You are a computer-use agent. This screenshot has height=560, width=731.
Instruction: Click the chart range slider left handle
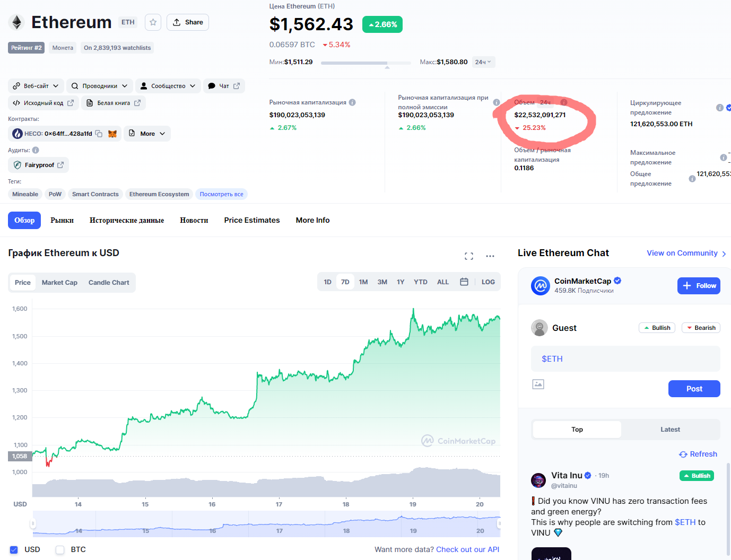point(33,524)
